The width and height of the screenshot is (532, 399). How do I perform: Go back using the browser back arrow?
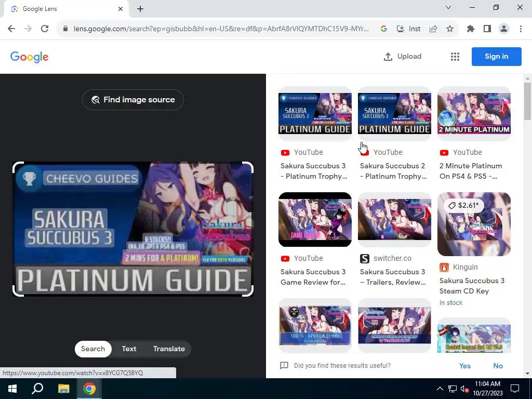tap(11, 29)
